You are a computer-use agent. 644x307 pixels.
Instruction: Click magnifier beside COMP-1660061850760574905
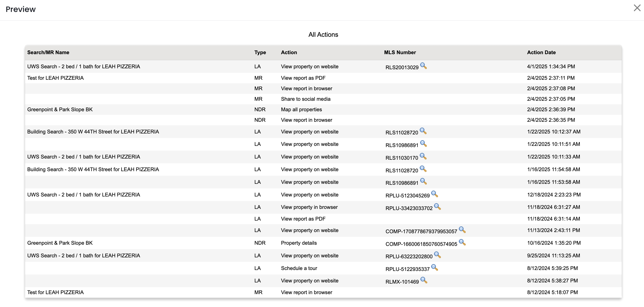click(x=462, y=242)
